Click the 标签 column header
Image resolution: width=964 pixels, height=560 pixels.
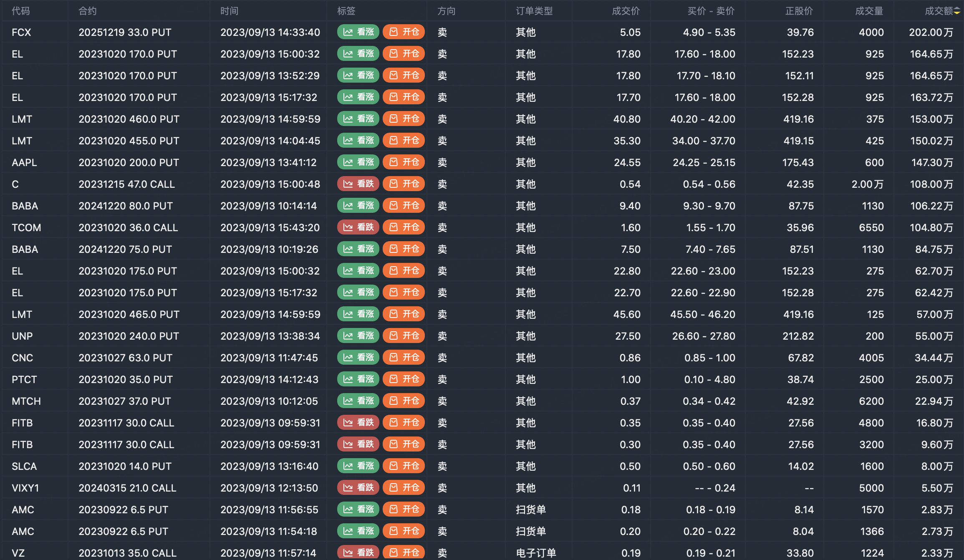[346, 11]
